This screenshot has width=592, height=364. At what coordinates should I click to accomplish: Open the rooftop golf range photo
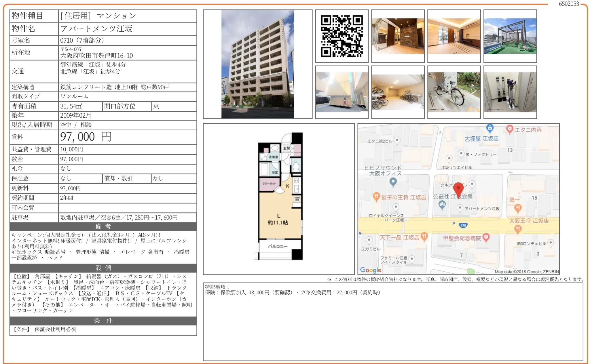pyautogui.click(x=510, y=36)
